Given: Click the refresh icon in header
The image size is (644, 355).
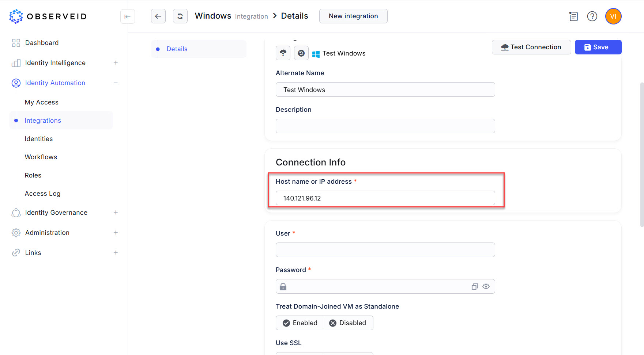Looking at the screenshot, I should pos(180,16).
